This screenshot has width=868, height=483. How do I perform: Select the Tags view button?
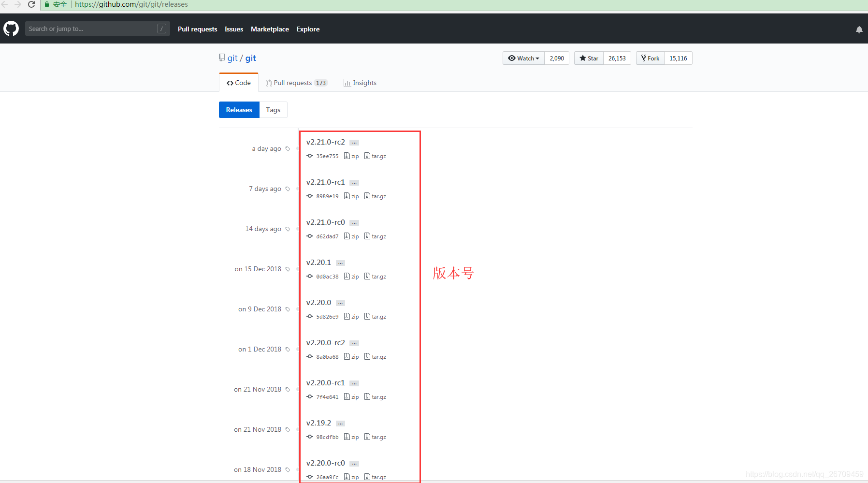point(273,110)
